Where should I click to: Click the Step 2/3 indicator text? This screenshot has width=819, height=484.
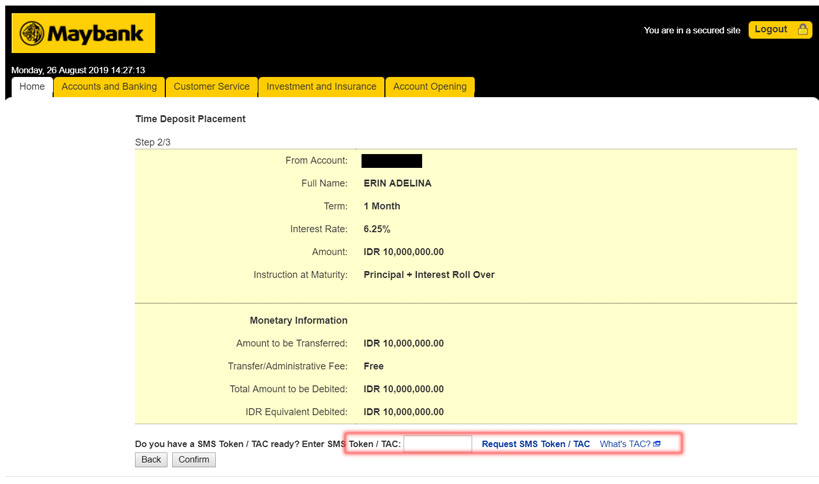[153, 142]
